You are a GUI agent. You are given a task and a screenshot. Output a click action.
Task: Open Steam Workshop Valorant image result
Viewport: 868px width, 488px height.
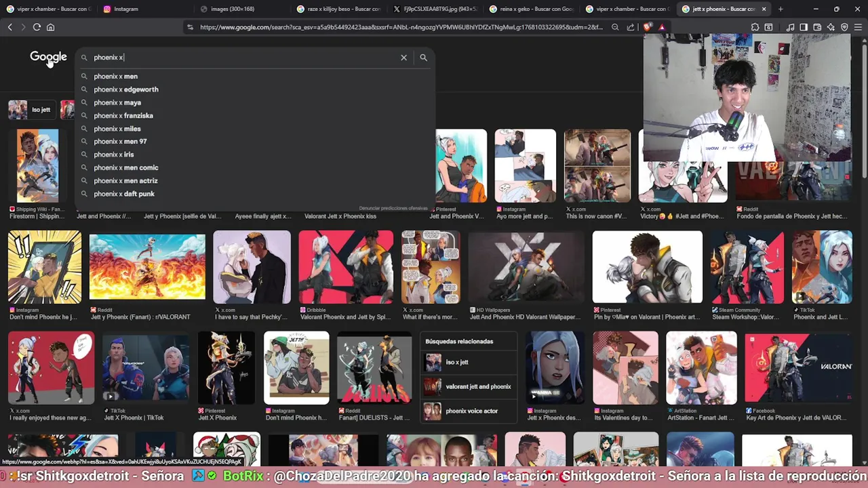tap(747, 266)
